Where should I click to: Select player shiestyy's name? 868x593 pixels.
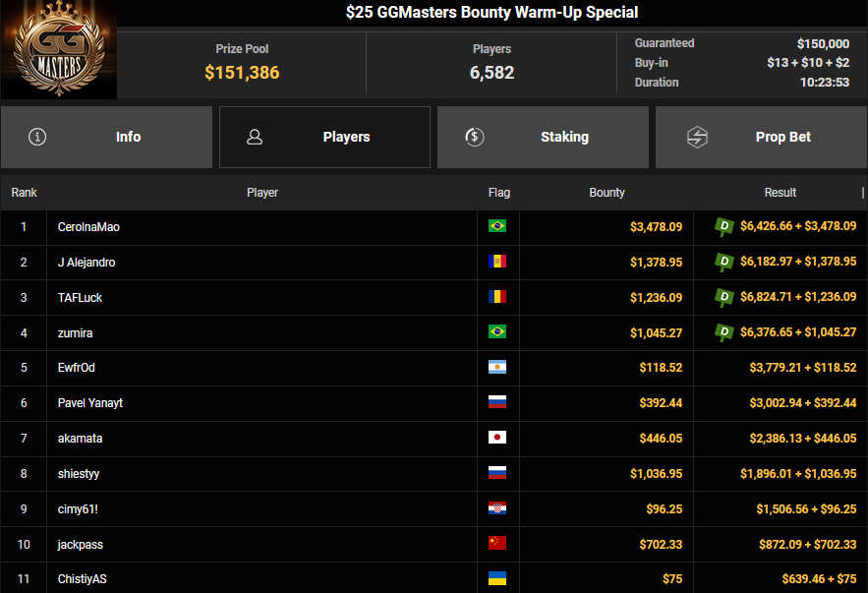coord(79,474)
